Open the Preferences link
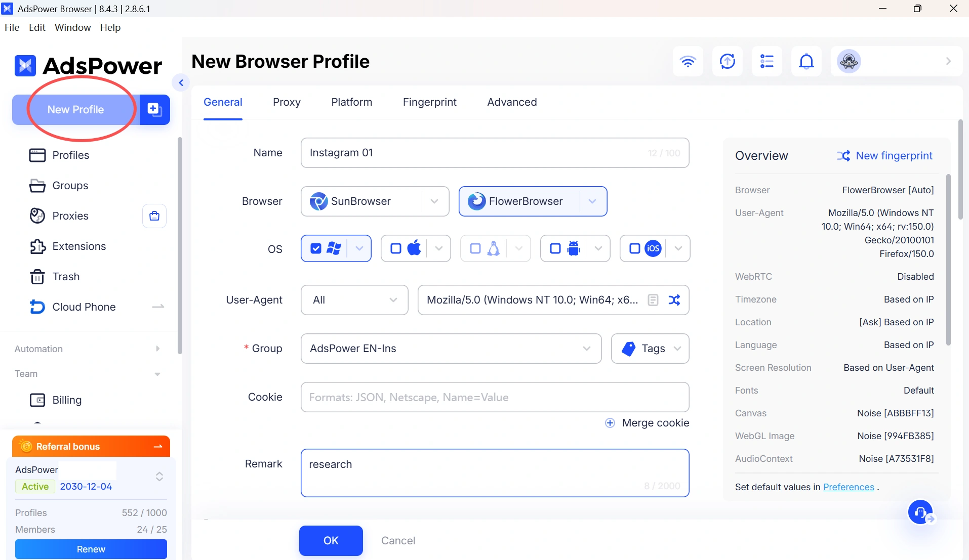 (849, 487)
